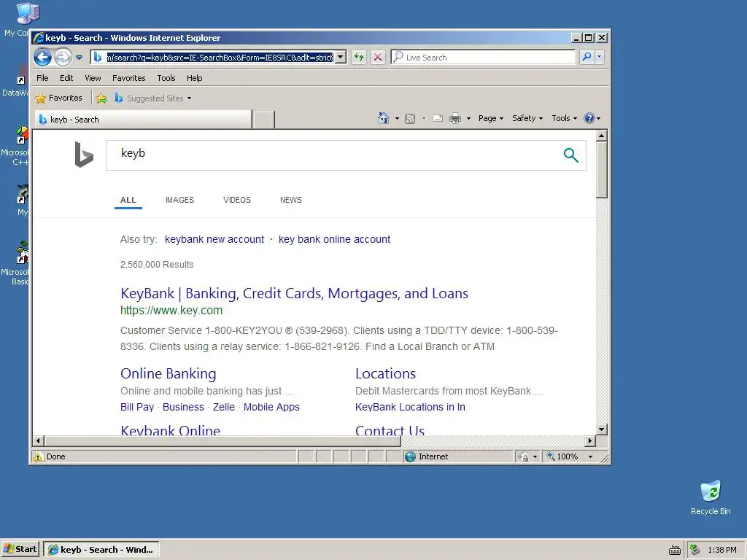Open the Windows Start button
The height and width of the screenshot is (560, 747).
[20, 550]
